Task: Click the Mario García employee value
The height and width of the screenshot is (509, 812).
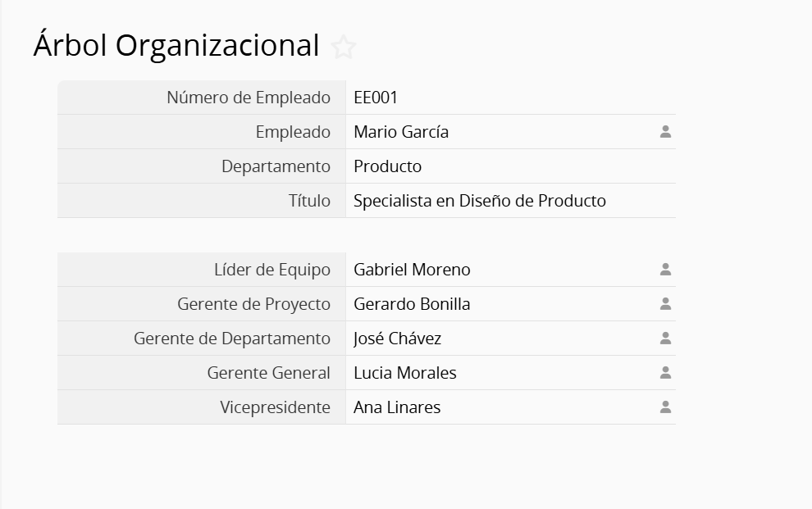Action: pos(401,132)
